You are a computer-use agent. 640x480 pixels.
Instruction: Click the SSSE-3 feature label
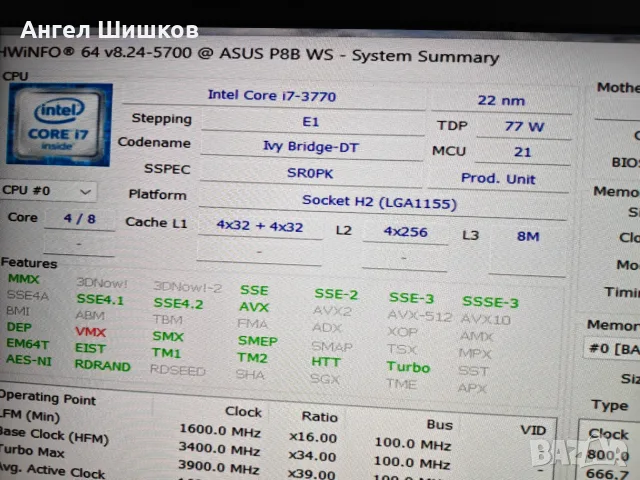click(490, 302)
